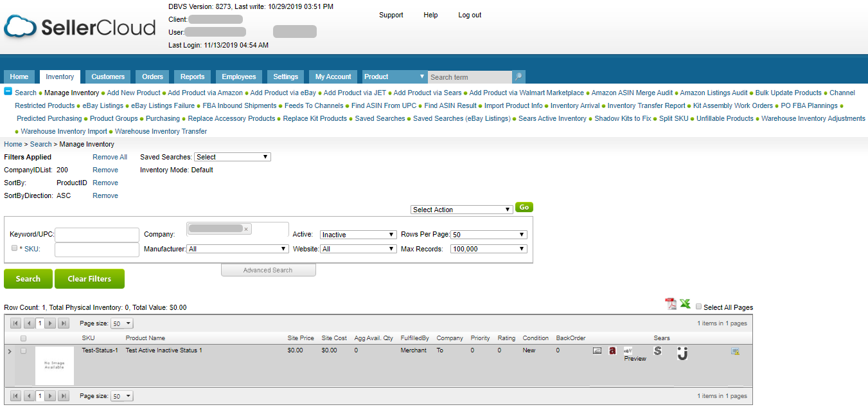Open the Support link

point(391,15)
